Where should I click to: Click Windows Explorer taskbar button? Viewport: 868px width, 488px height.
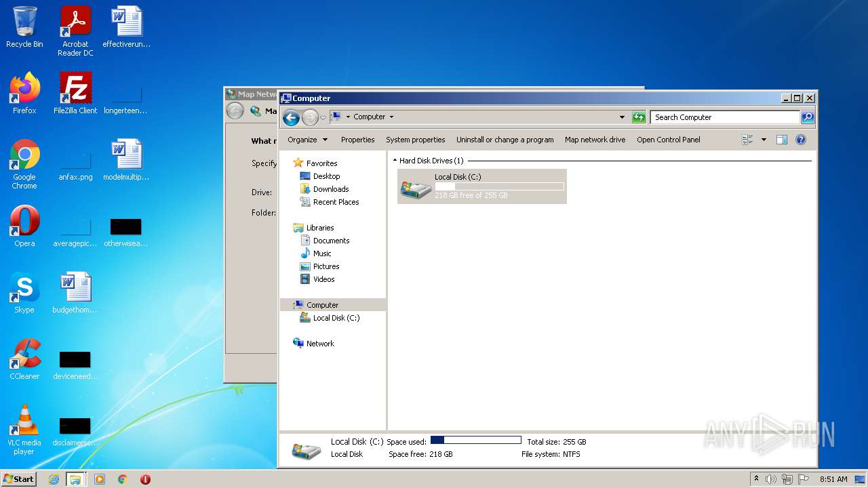pos(75,479)
